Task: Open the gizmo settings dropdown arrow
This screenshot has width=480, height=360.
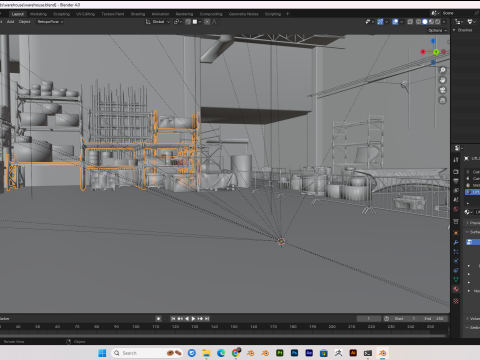Action: pyautogui.click(x=386, y=22)
